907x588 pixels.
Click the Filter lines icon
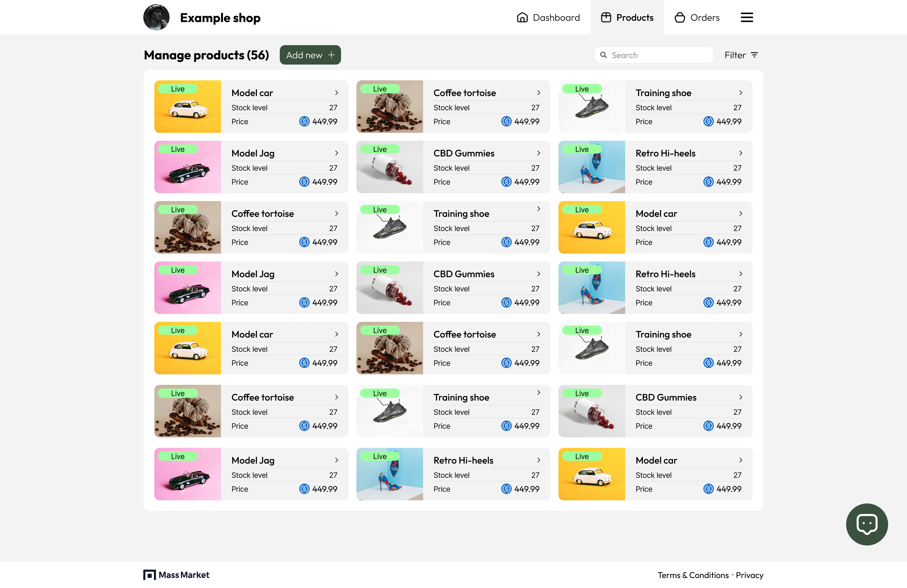754,55
